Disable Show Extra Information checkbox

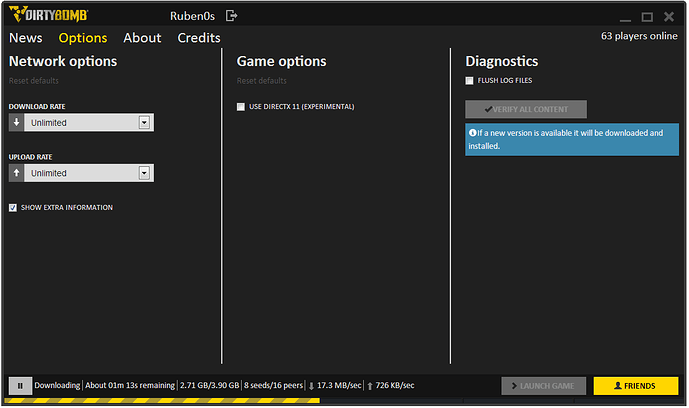pyautogui.click(x=13, y=208)
